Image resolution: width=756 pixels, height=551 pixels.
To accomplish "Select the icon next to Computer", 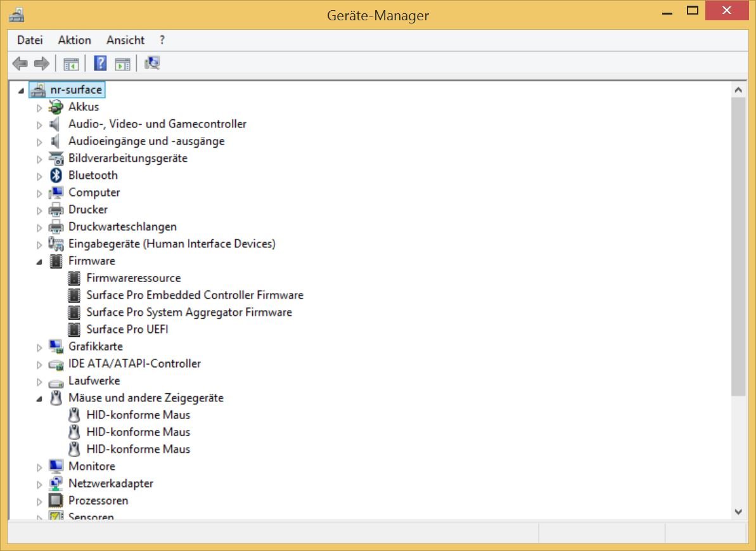I will [x=56, y=193].
